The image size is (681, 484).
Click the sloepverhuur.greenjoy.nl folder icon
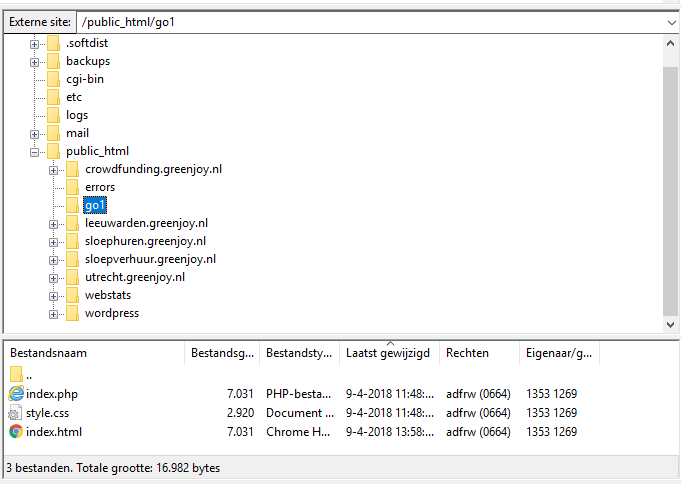[x=73, y=259]
